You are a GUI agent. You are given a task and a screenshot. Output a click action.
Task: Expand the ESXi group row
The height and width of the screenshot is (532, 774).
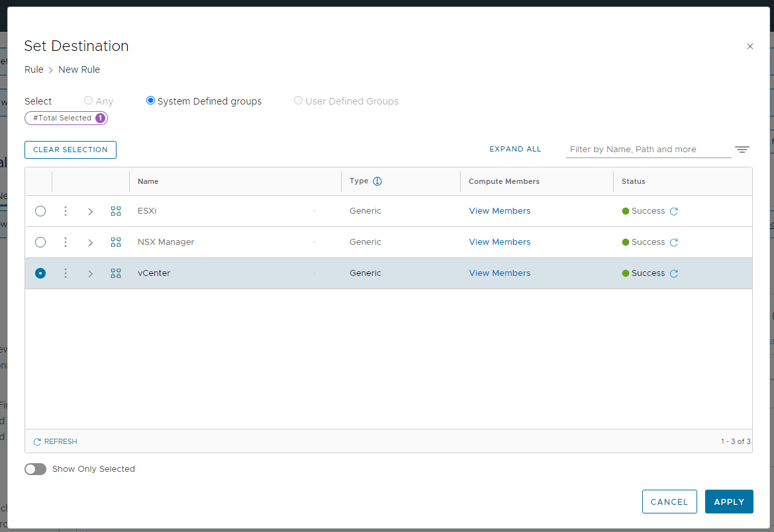tap(91, 212)
